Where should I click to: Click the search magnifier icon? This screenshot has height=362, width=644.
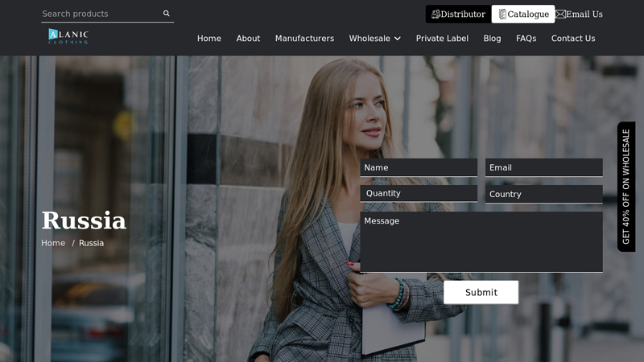tap(167, 14)
